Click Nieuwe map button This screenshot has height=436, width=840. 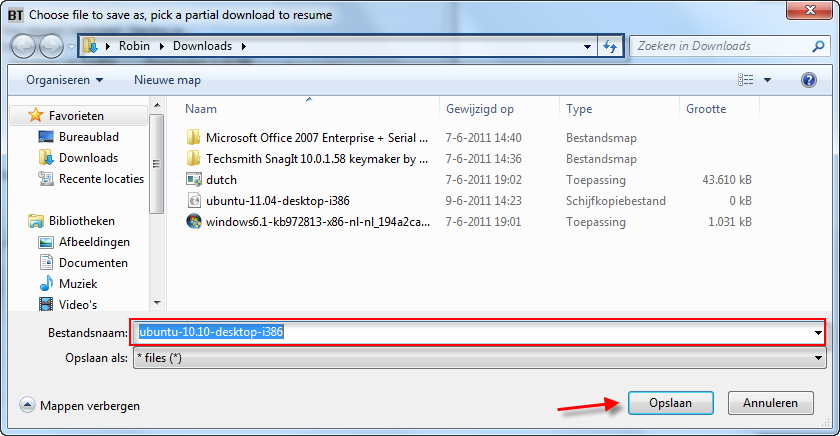tap(167, 80)
